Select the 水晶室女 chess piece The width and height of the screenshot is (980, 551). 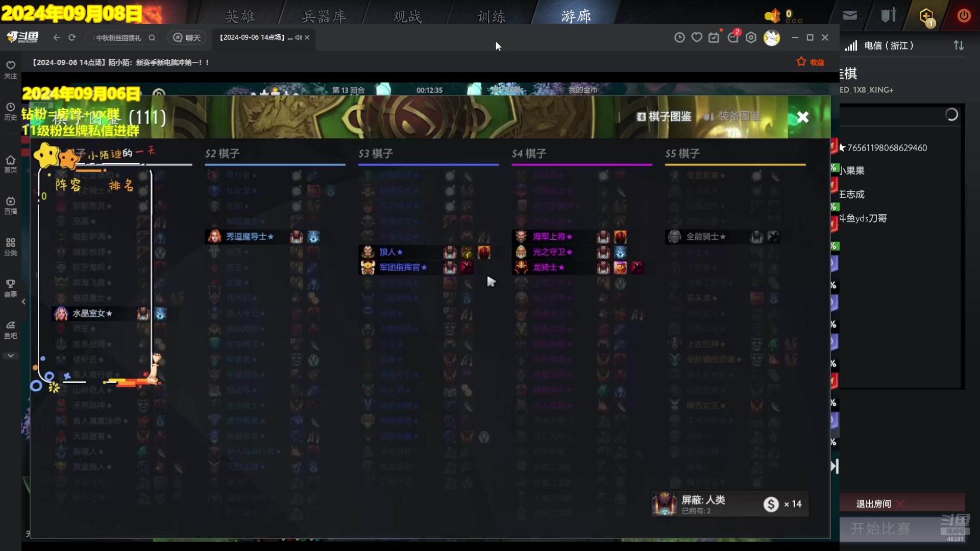click(x=110, y=313)
